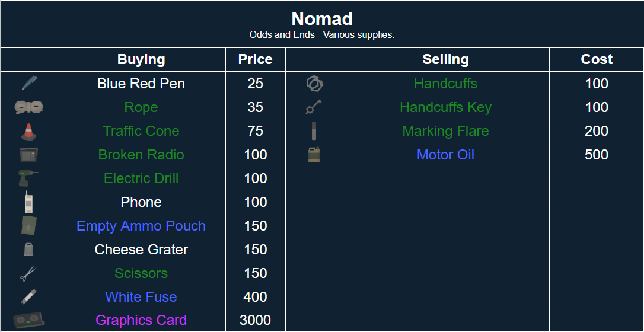The image size is (644, 332).
Task: Click the Selling column header
Action: click(x=445, y=59)
